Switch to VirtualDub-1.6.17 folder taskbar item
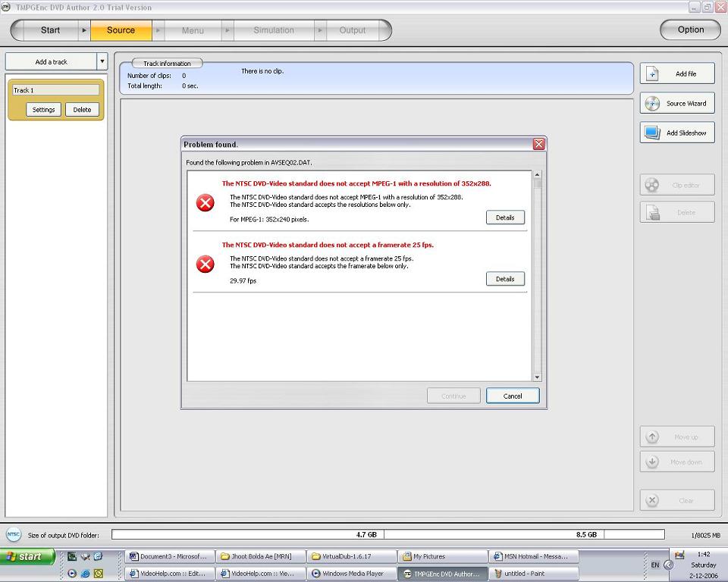 [x=352, y=556]
